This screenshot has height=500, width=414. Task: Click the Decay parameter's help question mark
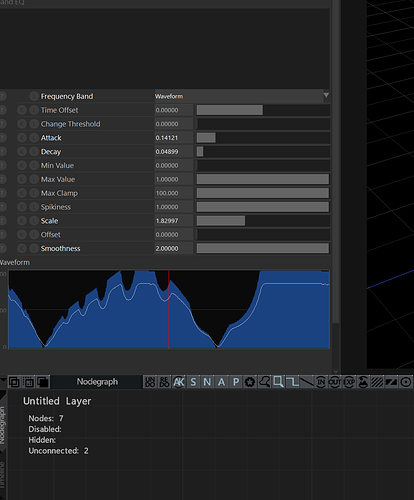pos(3,152)
